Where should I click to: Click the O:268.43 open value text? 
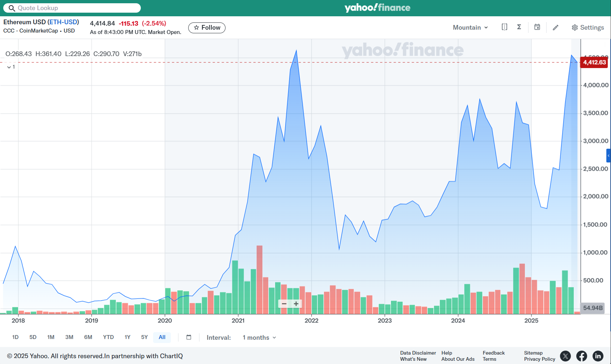18,54
